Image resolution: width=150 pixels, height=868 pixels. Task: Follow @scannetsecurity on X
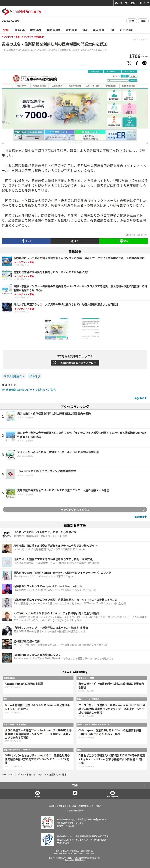(x=75, y=363)
